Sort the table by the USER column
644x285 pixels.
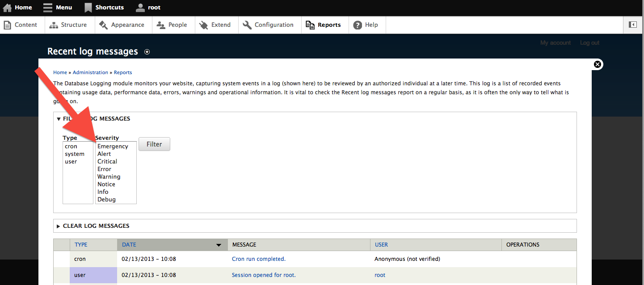[381, 244]
